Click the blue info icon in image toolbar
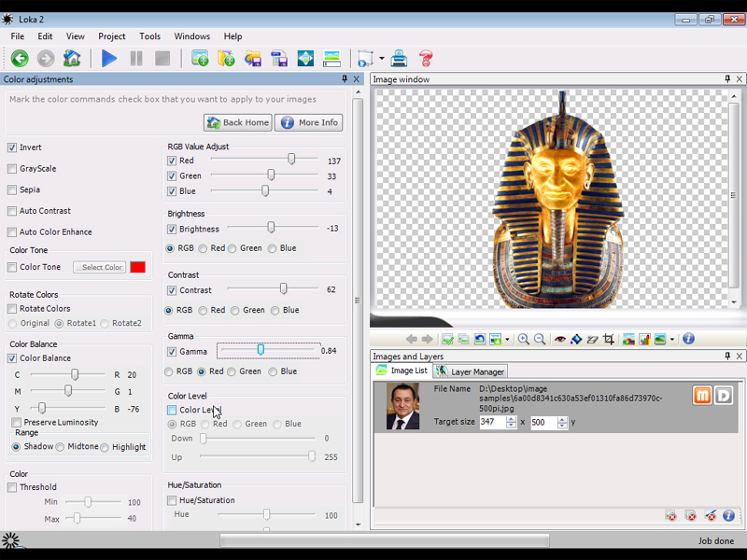747x560 pixels. [688, 339]
